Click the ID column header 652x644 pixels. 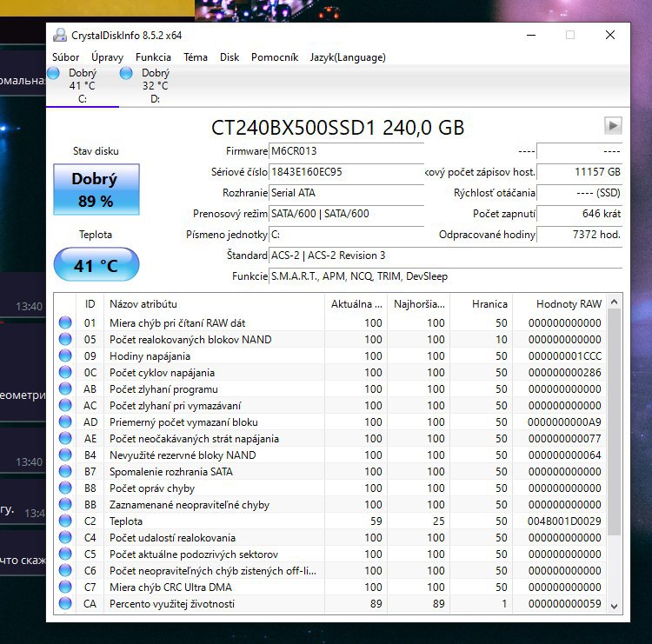tap(90, 304)
